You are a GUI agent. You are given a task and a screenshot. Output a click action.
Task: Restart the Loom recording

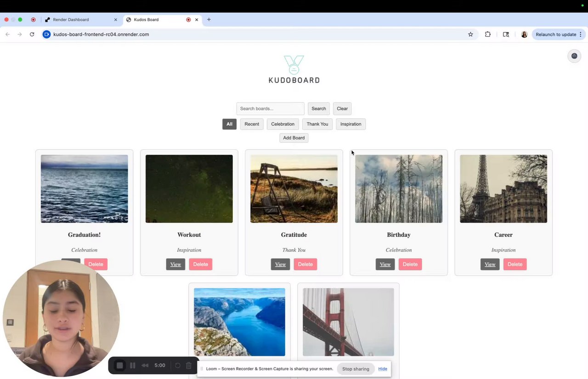(x=177, y=366)
